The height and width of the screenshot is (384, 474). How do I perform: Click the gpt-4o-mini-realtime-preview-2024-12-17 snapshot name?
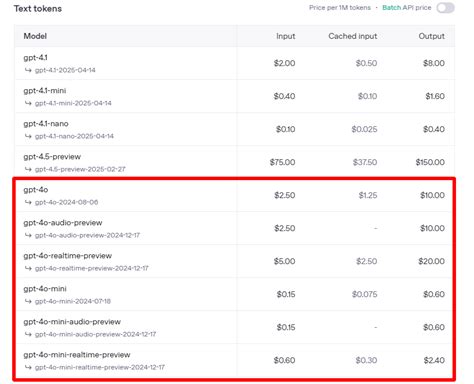pos(100,367)
